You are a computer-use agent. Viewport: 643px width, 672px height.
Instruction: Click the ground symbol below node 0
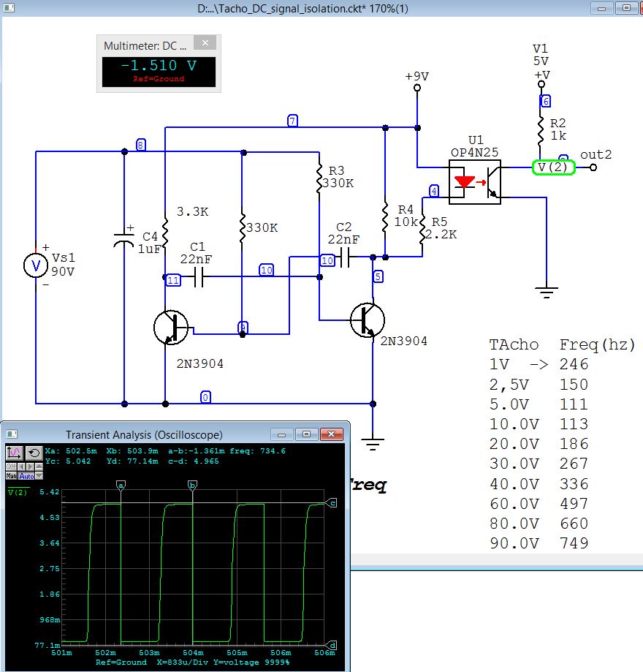click(372, 444)
